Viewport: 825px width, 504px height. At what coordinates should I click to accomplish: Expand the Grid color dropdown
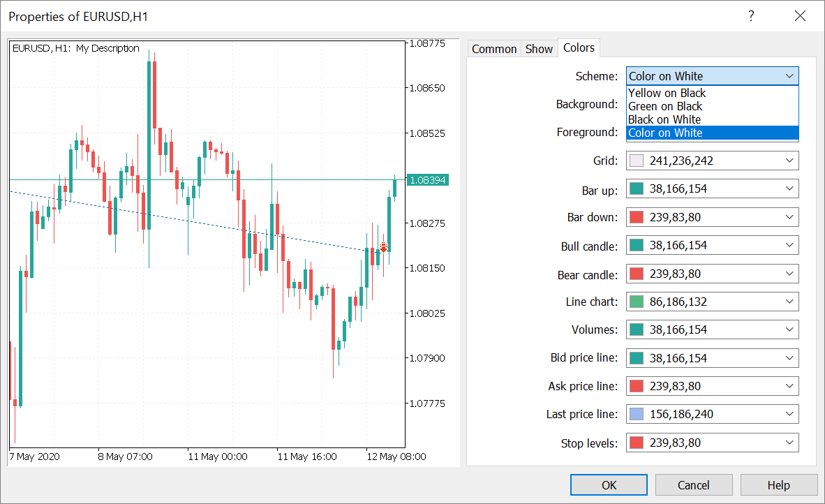[789, 161]
